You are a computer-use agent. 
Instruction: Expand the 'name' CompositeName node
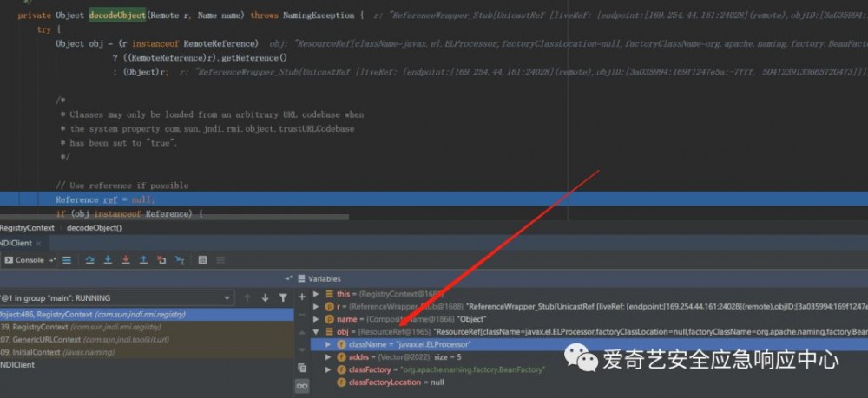[x=316, y=319]
